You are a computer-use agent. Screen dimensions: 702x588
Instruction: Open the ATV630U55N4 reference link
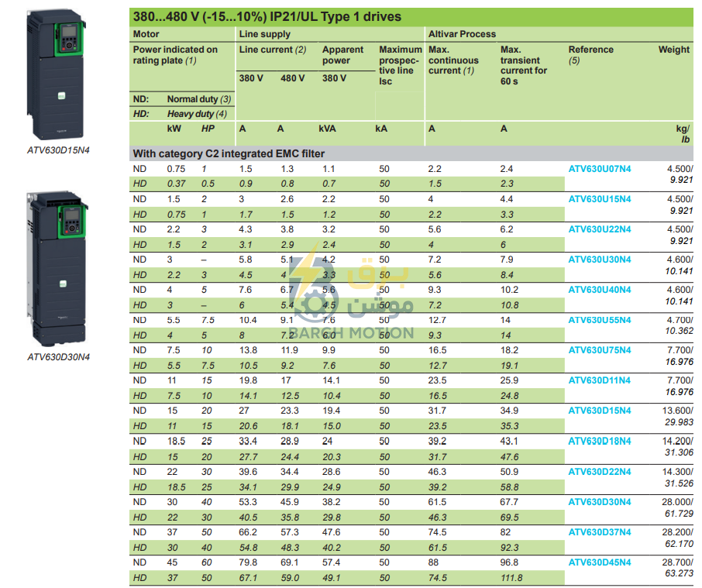pyautogui.click(x=600, y=321)
